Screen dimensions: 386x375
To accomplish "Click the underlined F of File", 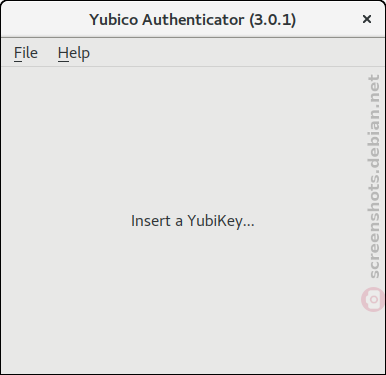I will click(17, 53).
